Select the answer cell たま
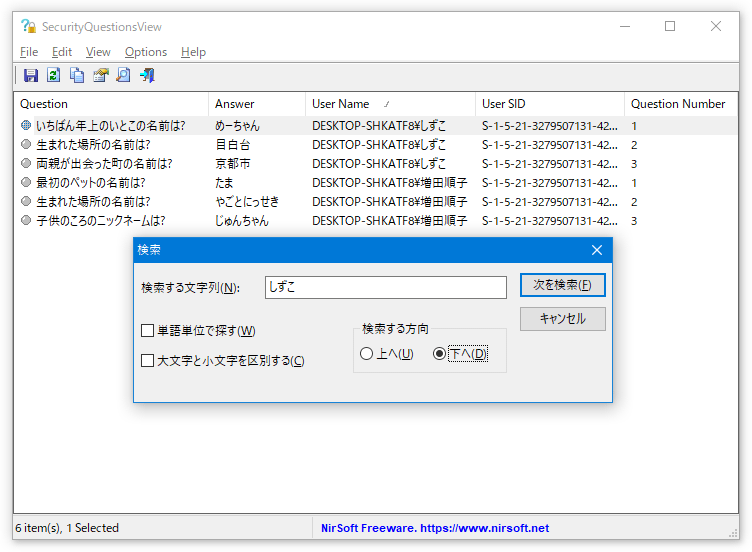This screenshot has width=752, height=552. pos(224,183)
